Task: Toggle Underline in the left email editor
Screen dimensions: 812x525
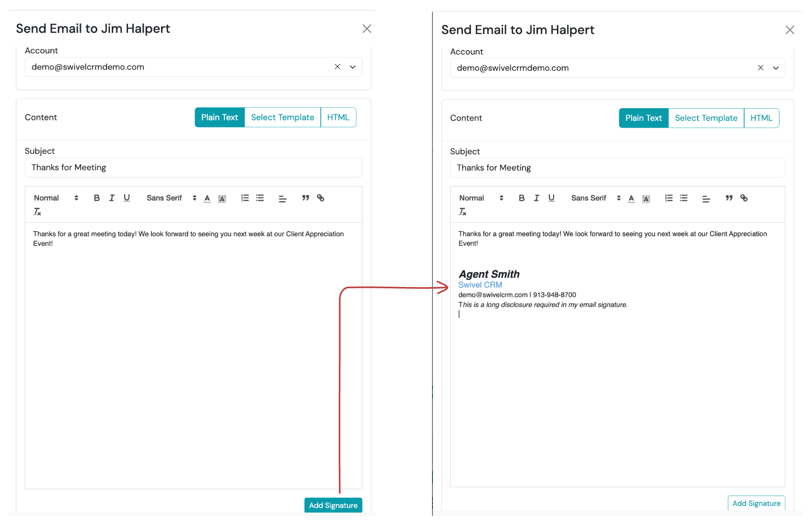Action: (127, 198)
